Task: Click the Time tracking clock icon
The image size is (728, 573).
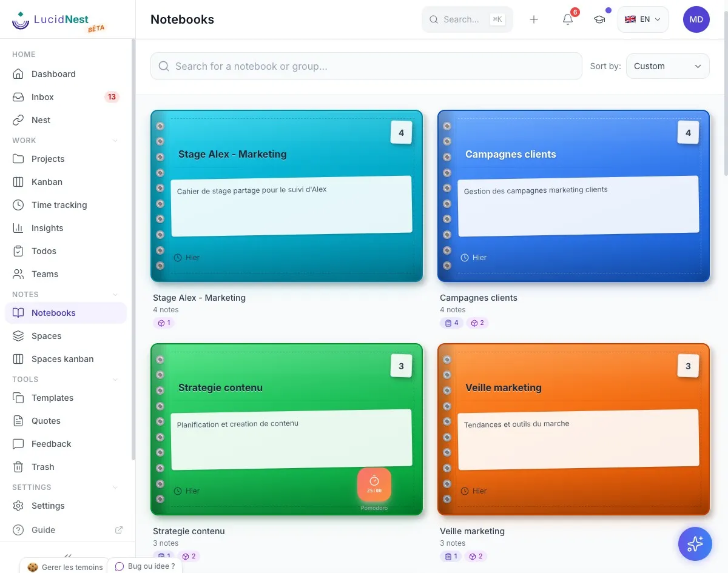Action: point(19,205)
